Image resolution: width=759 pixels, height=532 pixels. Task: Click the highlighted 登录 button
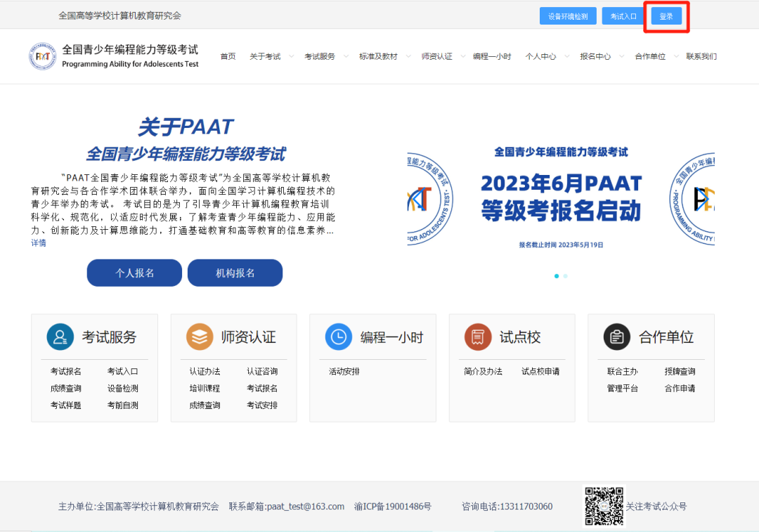coord(666,15)
